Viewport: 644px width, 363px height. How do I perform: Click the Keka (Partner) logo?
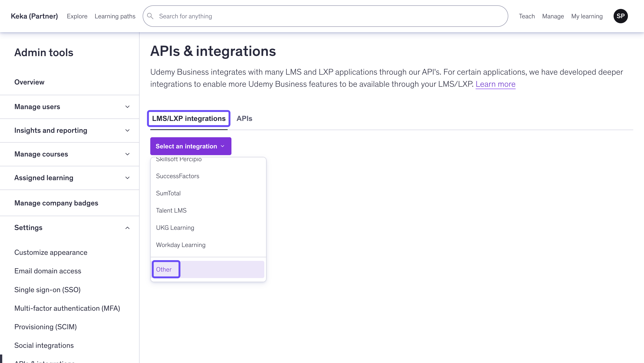pyautogui.click(x=34, y=16)
